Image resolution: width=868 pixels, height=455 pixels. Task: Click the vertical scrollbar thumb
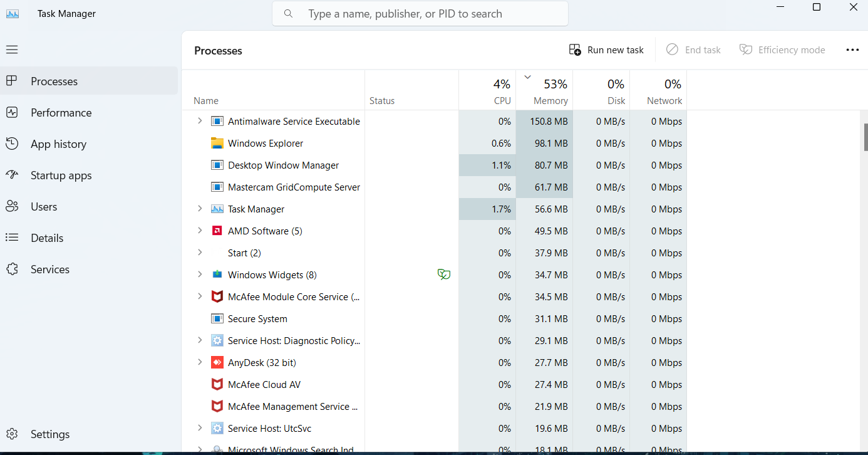click(865, 137)
